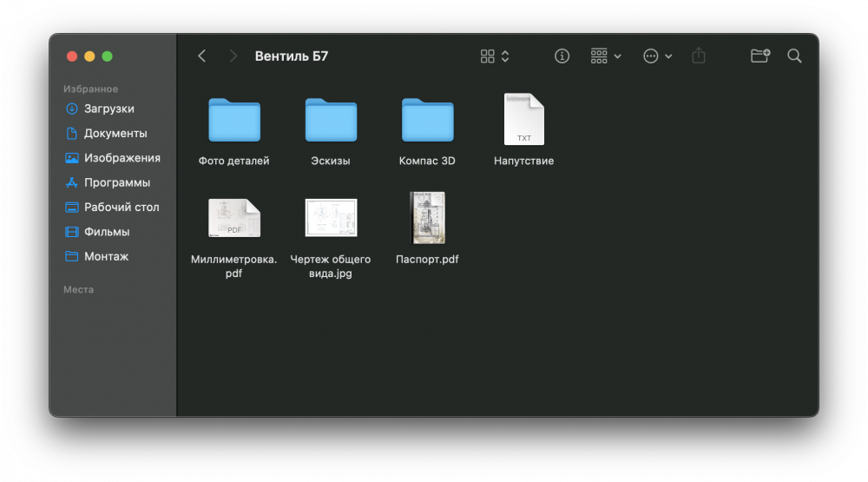Select the Монтаж folder in sidebar
Screen dimensions: 868x482
coord(106,256)
